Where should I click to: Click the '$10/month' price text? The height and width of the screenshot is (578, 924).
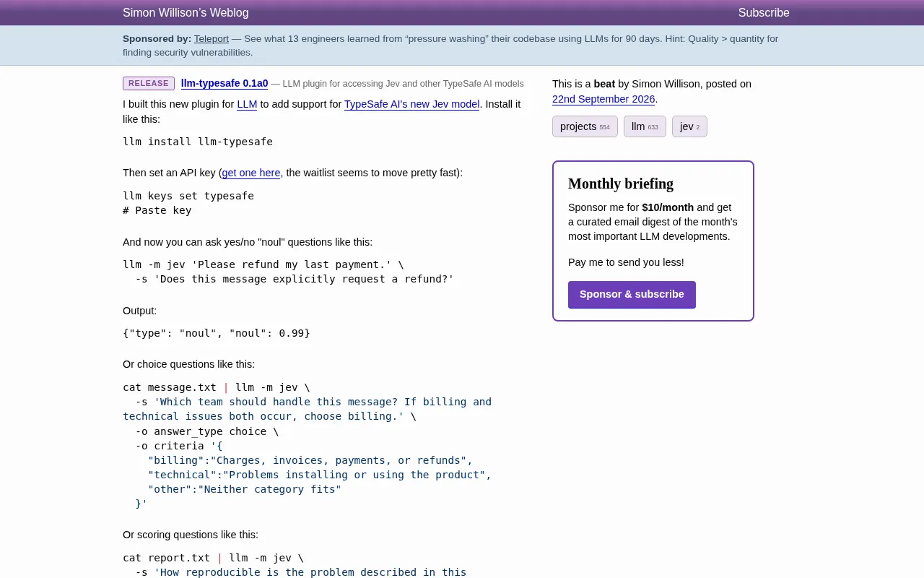(668, 207)
